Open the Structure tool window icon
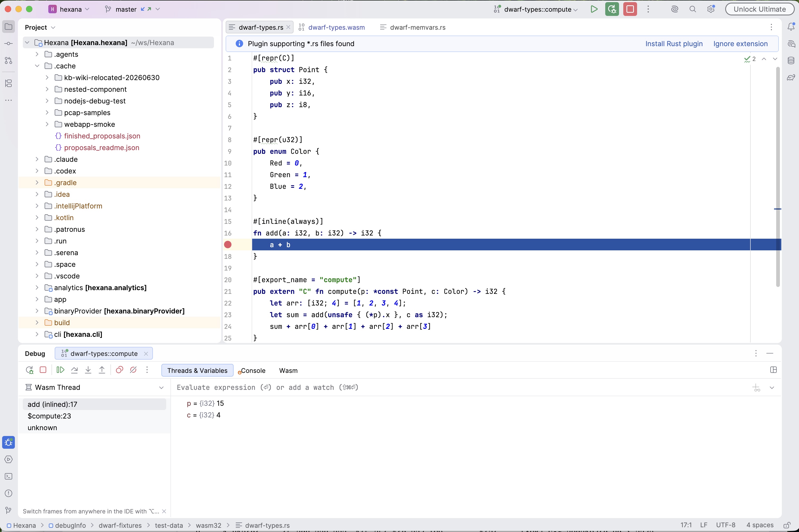 [8, 83]
